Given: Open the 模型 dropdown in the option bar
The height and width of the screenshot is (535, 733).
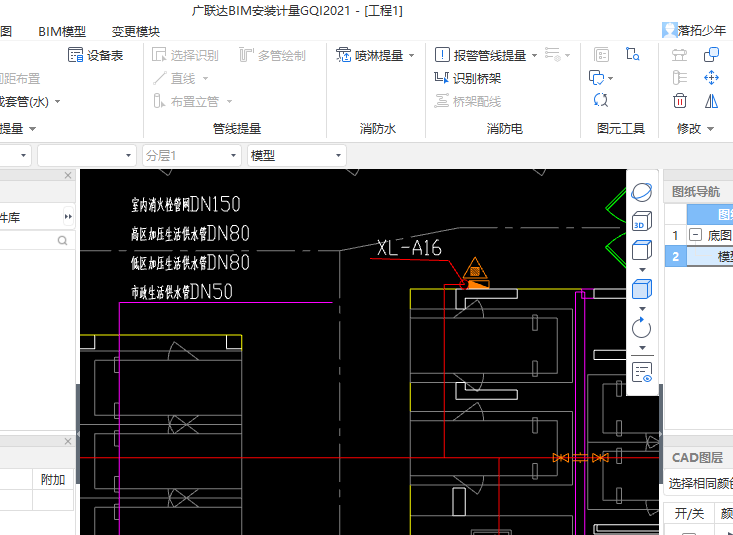Looking at the screenshot, I should click(296, 155).
